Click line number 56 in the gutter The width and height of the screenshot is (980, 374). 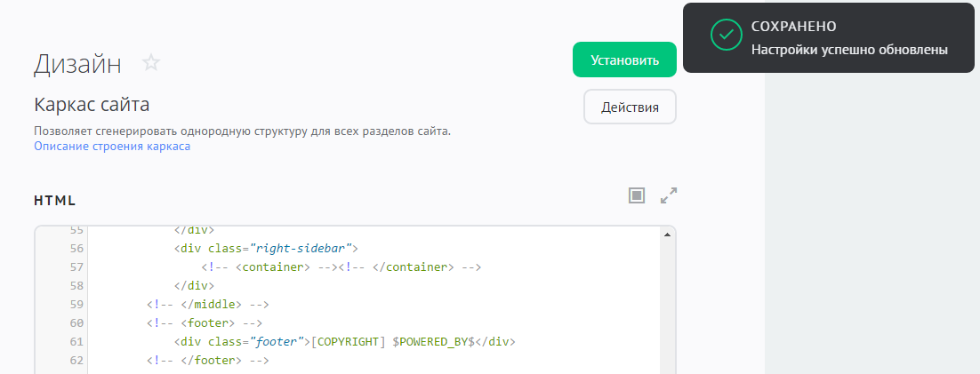[76, 248]
